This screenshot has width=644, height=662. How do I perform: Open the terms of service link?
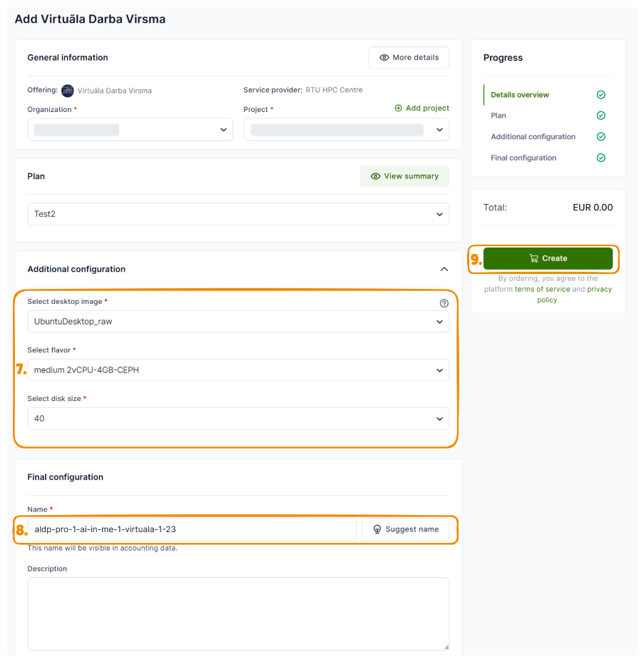pyautogui.click(x=542, y=289)
